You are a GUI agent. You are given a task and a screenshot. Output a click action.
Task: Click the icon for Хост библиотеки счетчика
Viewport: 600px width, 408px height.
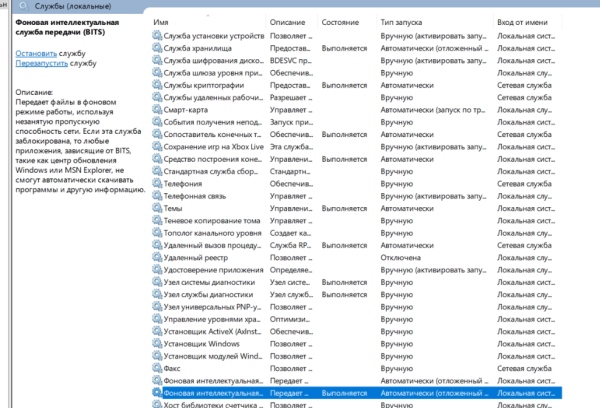pyautogui.click(x=157, y=404)
